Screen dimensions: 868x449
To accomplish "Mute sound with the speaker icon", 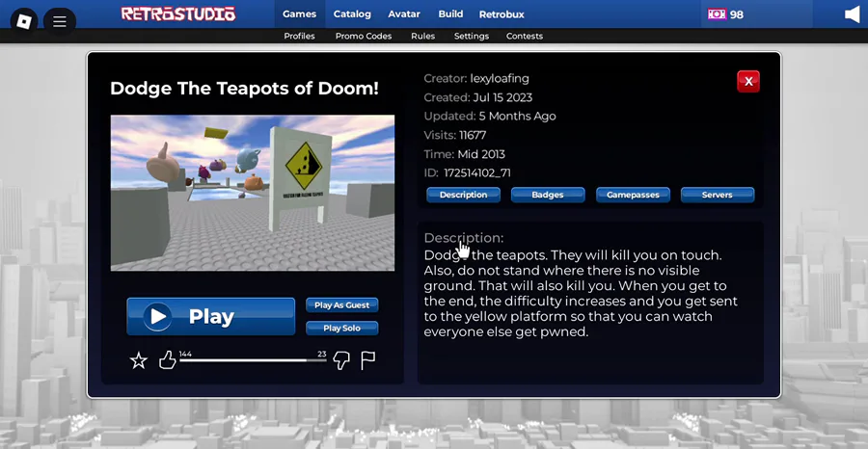I will pyautogui.click(x=852, y=14).
